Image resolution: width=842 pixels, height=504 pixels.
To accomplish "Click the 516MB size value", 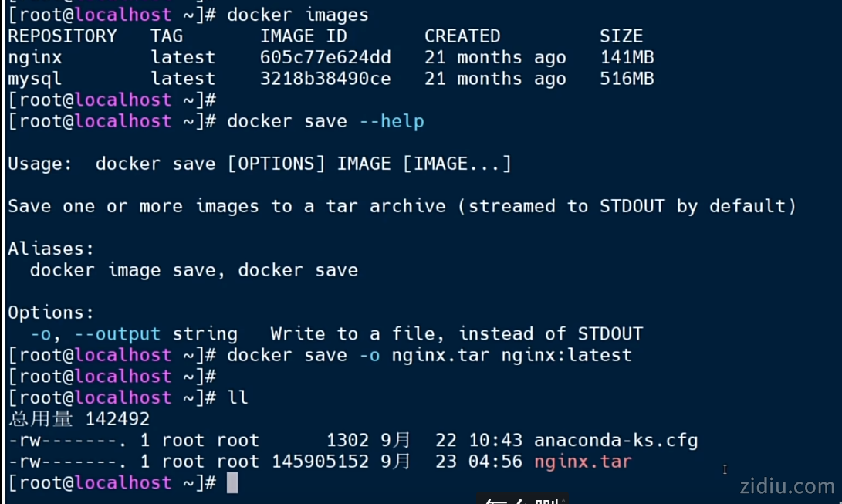I will [x=627, y=79].
